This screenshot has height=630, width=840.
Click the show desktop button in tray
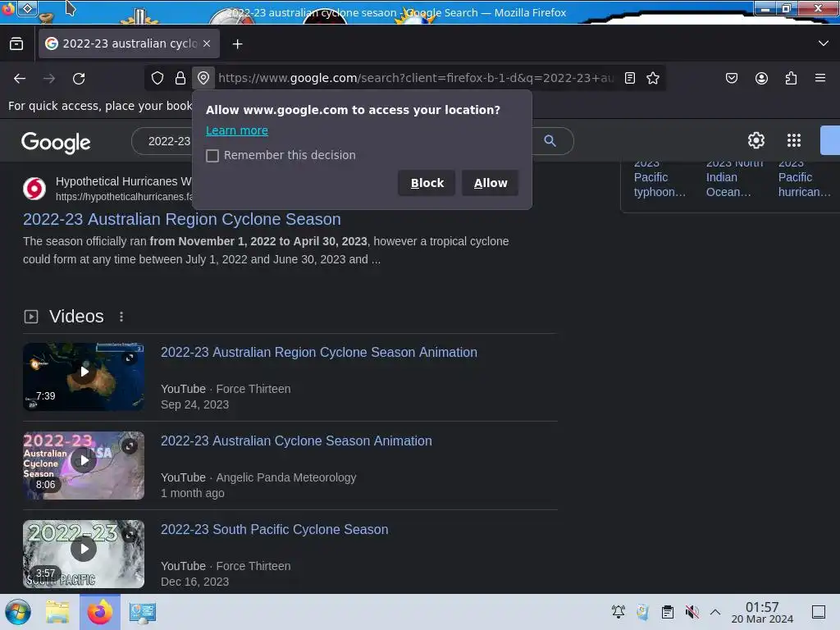[x=818, y=612]
